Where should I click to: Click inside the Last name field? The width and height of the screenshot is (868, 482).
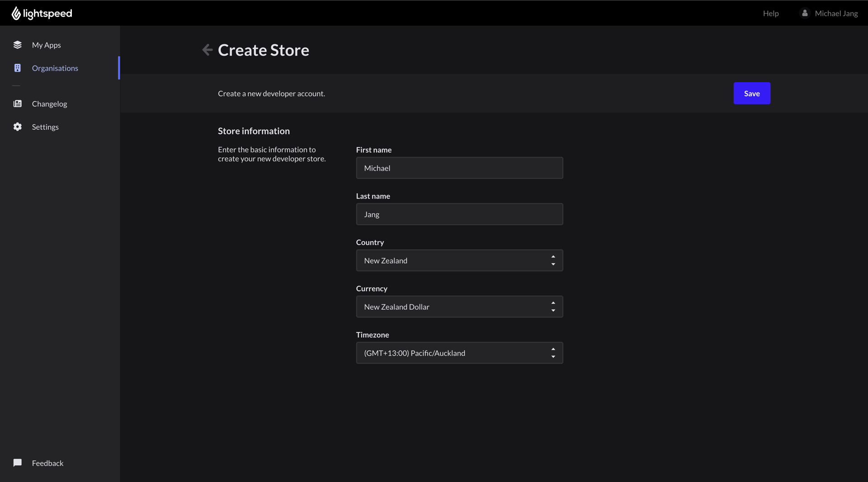(x=459, y=214)
